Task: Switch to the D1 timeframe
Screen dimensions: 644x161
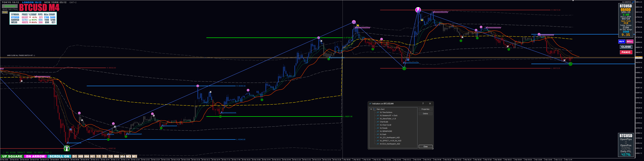Action: pyautogui.click(x=74, y=156)
